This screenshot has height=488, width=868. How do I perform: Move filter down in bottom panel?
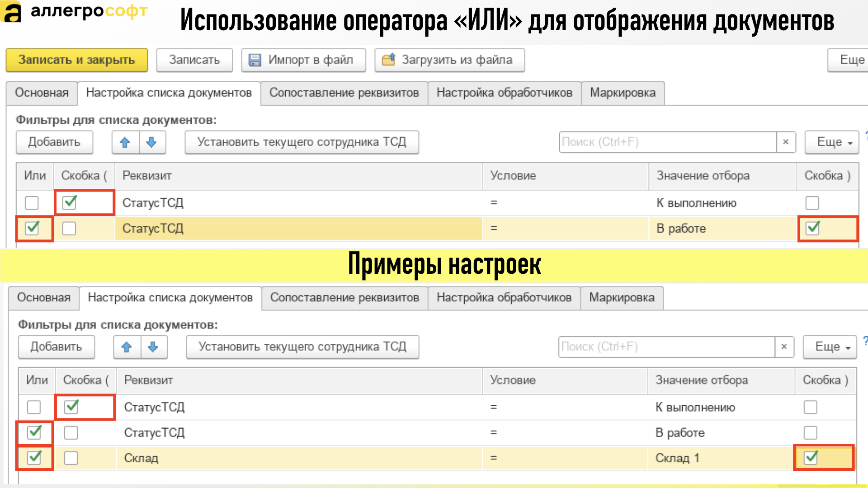[154, 347]
